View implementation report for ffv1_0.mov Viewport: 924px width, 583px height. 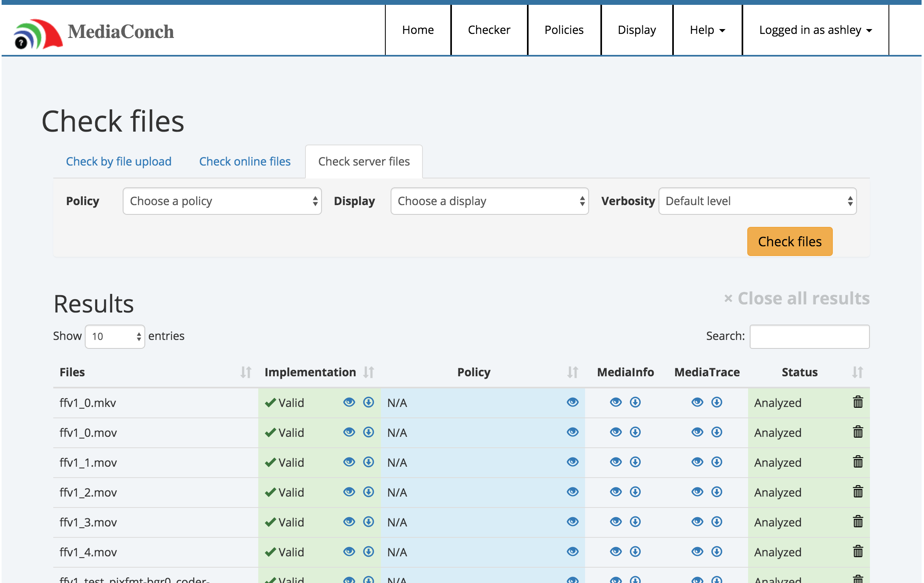click(349, 432)
